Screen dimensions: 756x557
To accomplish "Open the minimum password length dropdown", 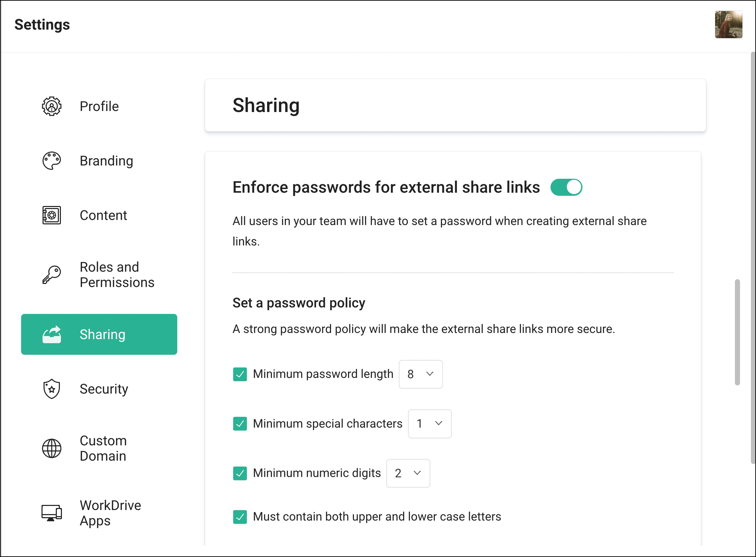I will coord(421,375).
